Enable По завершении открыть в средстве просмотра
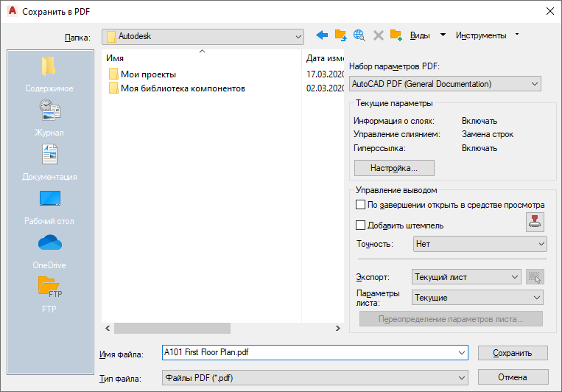 point(360,204)
